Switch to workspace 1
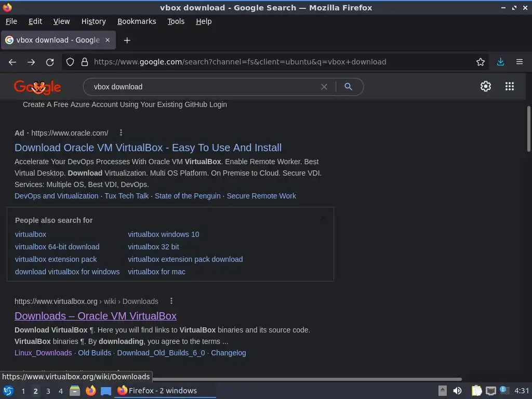 (23, 391)
